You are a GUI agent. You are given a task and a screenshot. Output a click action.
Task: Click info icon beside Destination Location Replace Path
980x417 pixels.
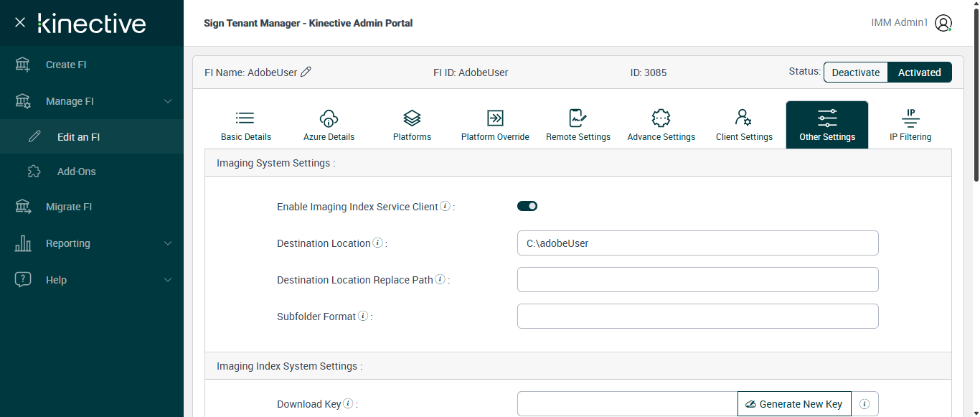tap(440, 280)
